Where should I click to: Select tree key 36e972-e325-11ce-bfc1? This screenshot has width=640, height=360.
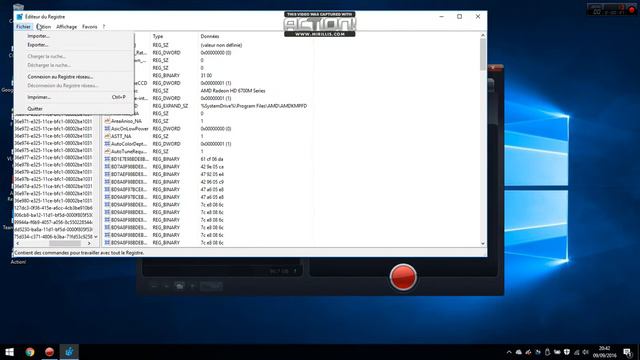[x=53, y=129]
